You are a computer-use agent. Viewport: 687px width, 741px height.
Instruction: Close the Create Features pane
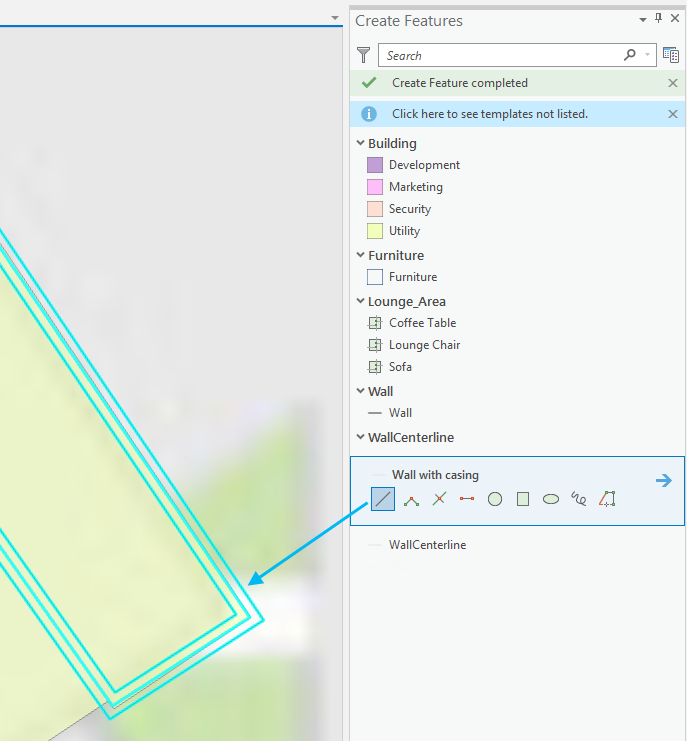[675, 18]
